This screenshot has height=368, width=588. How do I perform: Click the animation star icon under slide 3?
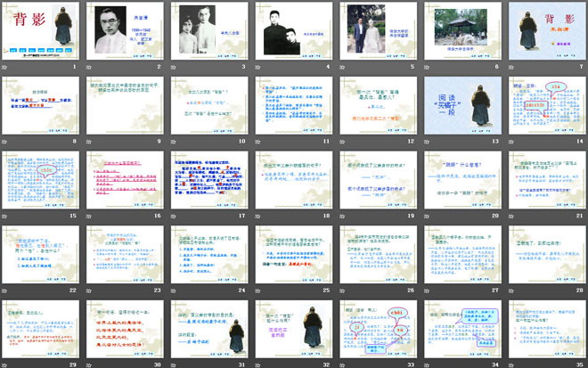point(175,67)
